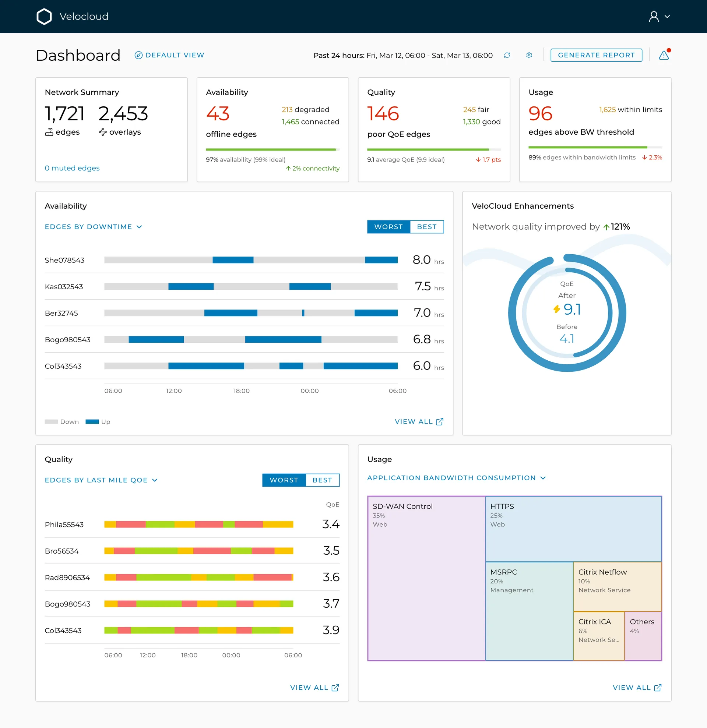Click the Rad8906534 edge name
This screenshot has width=707, height=728.
[67, 577]
